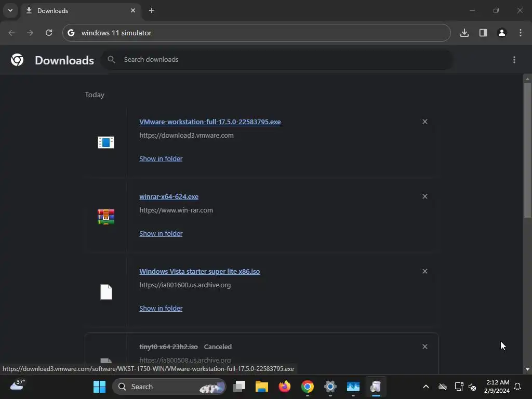Open Task View from taskbar

point(239,387)
